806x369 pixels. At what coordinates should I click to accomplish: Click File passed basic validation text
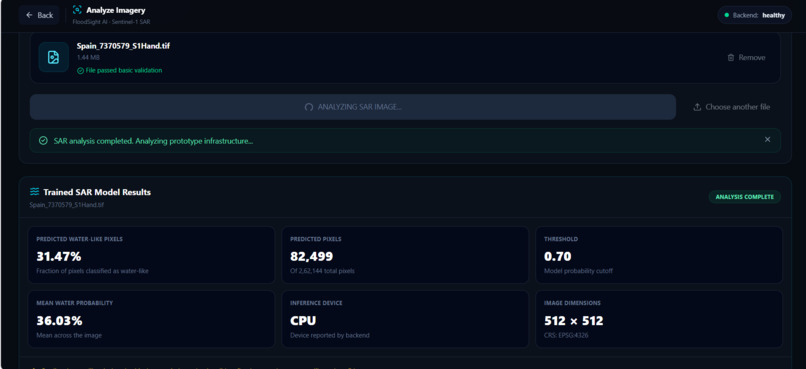124,70
